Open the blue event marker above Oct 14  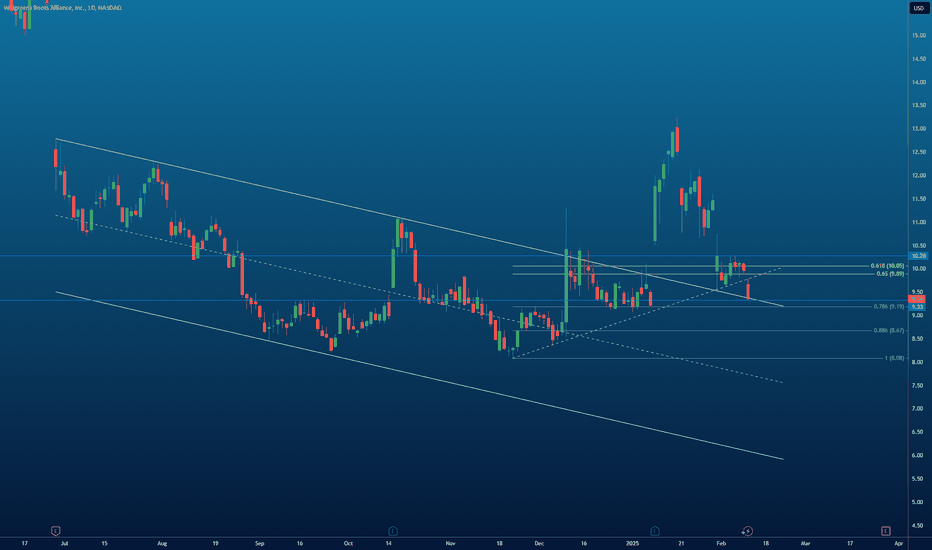click(393, 530)
